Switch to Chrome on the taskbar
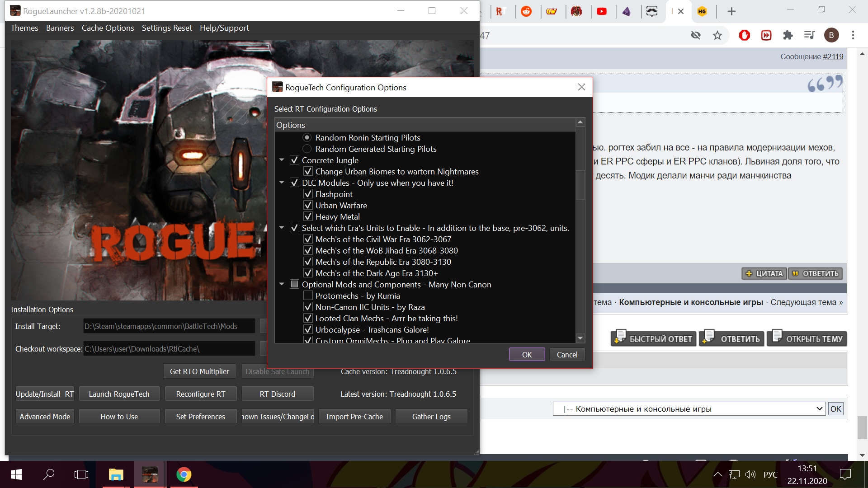 [184, 474]
